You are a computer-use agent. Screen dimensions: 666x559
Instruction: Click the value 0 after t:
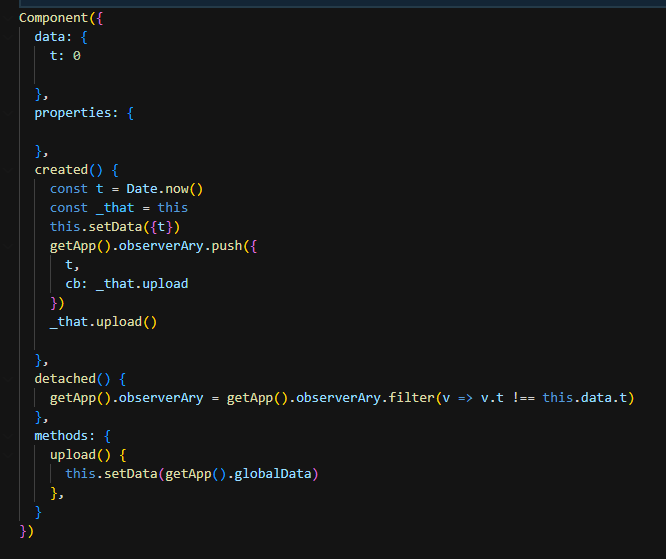point(76,55)
